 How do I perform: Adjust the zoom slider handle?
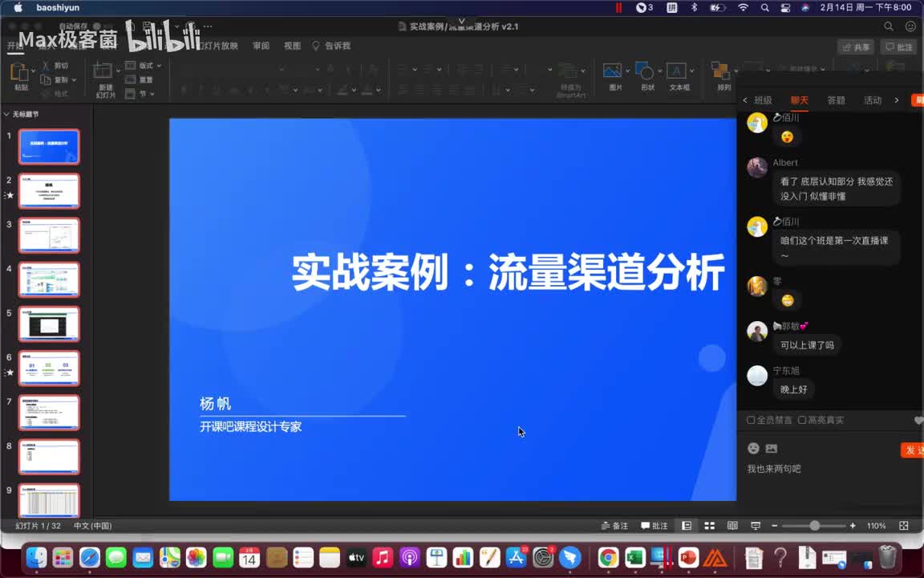(814, 526)
